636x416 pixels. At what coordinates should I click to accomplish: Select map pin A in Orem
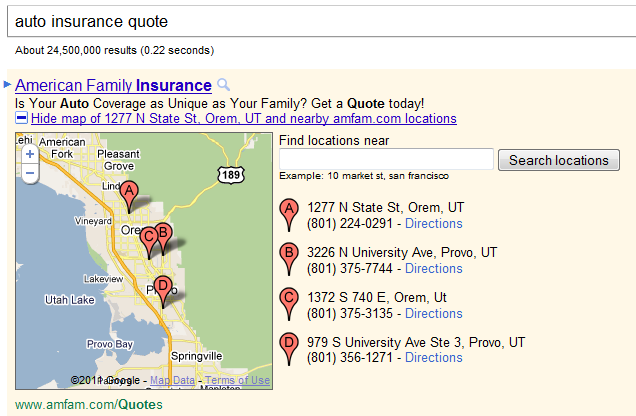[128, 193]
